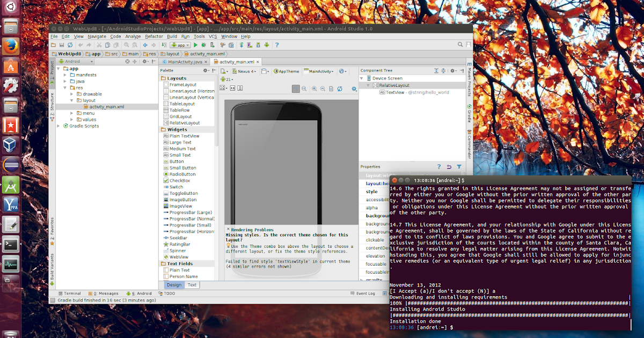Click the debug bug icon in the toolbar
The height and width of the screenshot is (338, 644).
[204, 45]
